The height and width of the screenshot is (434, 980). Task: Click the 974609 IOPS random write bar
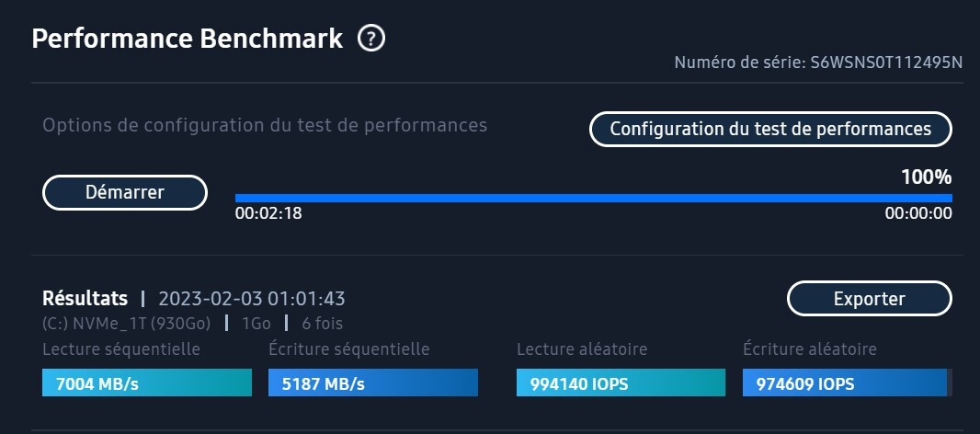[847, 383]
